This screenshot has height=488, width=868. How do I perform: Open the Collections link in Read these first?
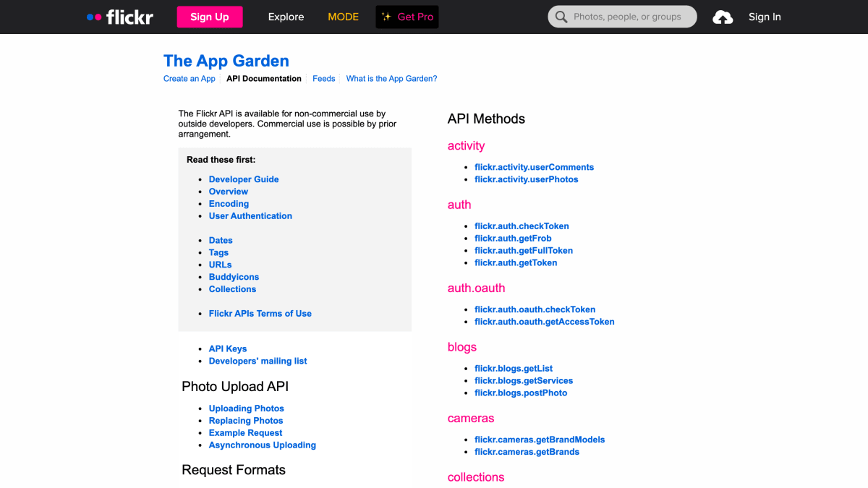coord(232,289)
